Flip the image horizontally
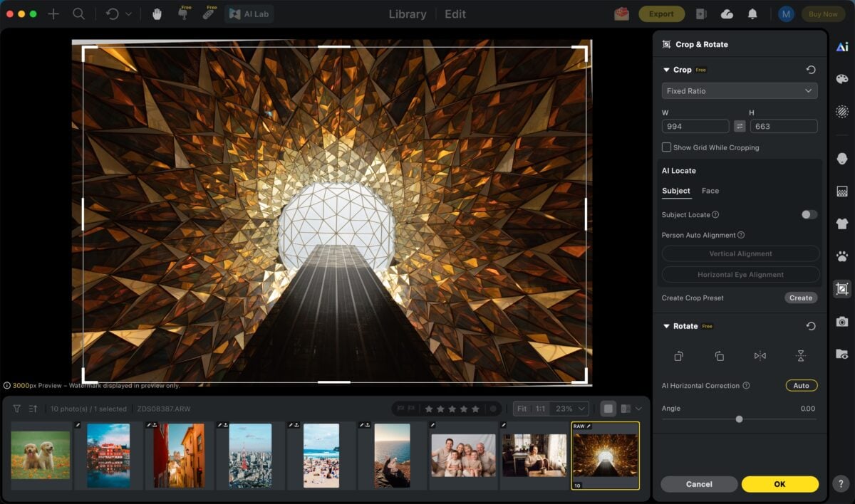 (x=760, y=356)
